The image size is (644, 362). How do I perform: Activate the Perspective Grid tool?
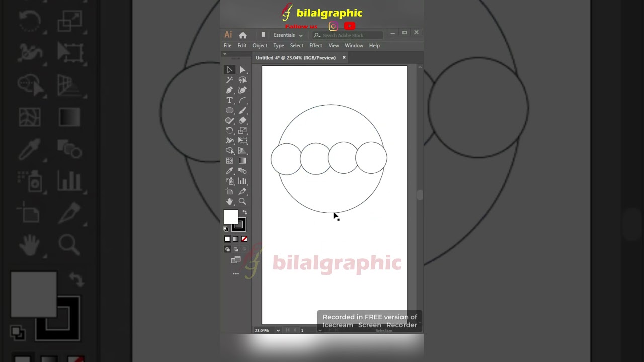tap(243, 150)
